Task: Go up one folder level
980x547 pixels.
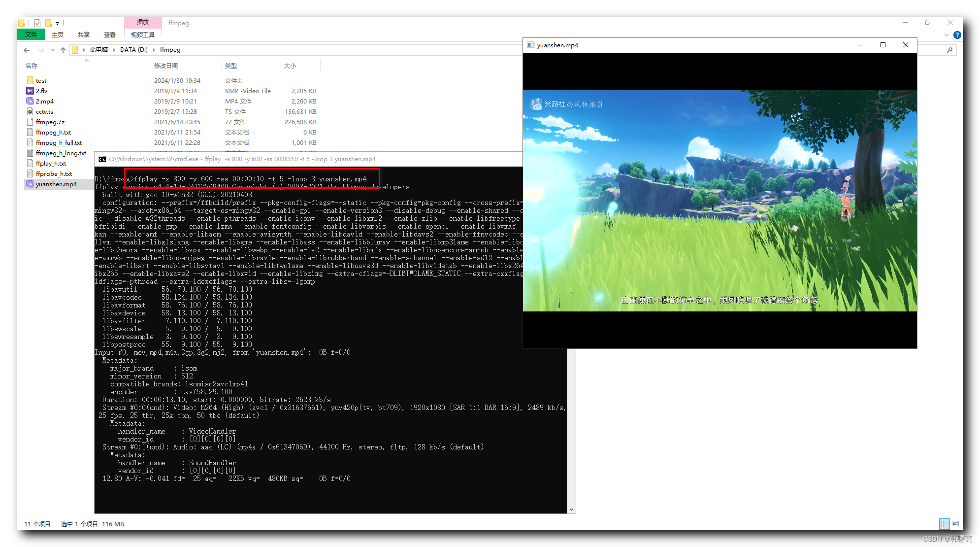Action: [x=63, y=50]
